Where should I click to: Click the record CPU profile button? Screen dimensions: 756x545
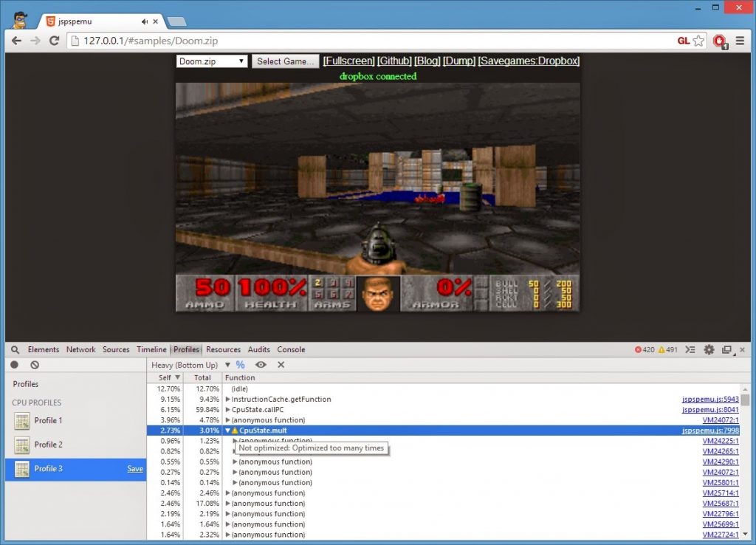(15, 365)
